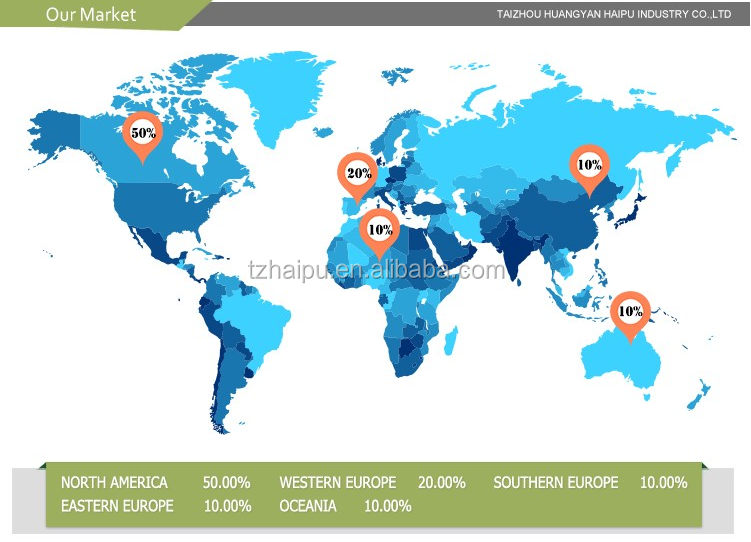
Task: Select Russia on the world map
Action: 560,110
